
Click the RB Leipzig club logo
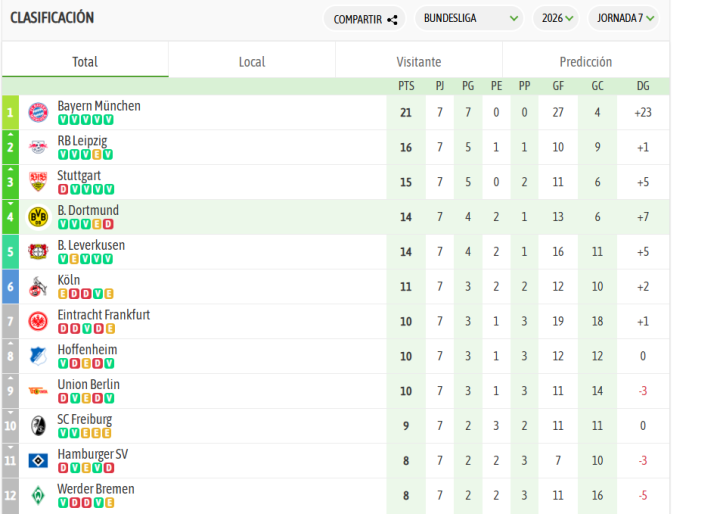pyautogui.click(x=38, y=147)
